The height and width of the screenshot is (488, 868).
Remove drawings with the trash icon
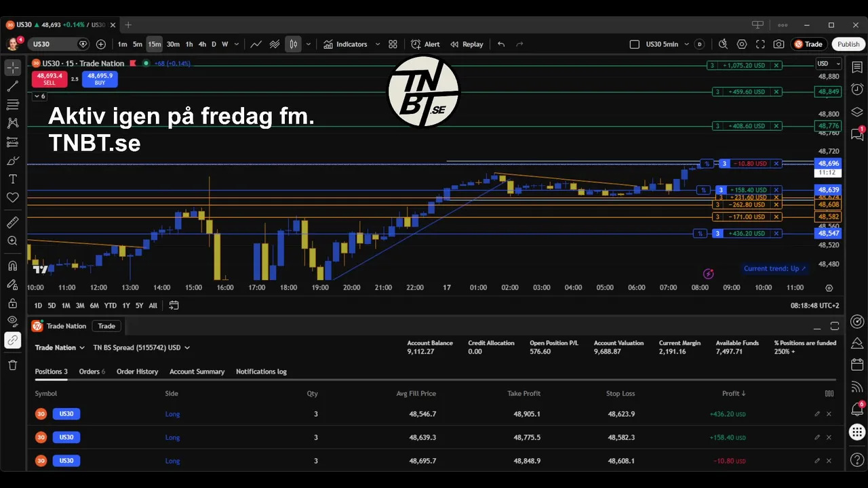[x=12, y=365]
